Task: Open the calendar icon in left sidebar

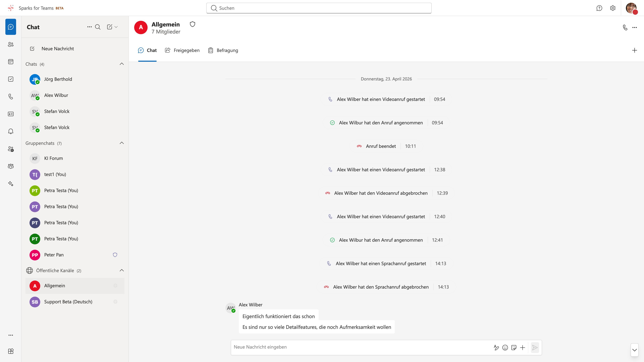Action: point(11,62)
